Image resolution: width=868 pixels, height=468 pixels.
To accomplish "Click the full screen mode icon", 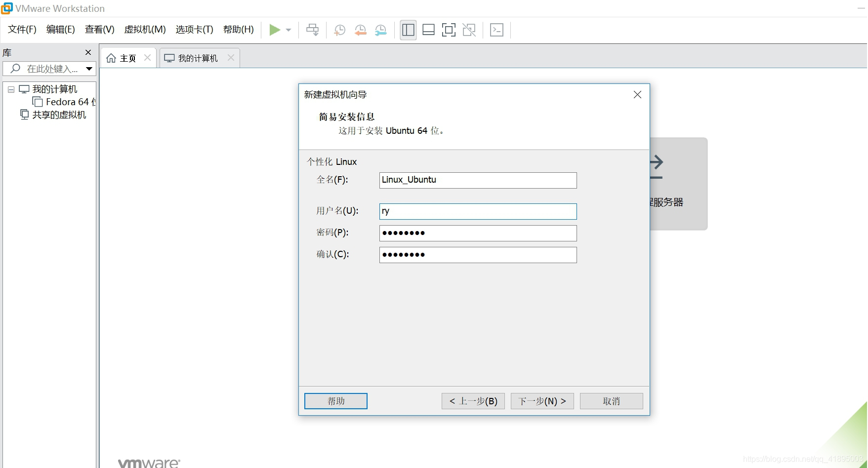I will pos(449,30).
